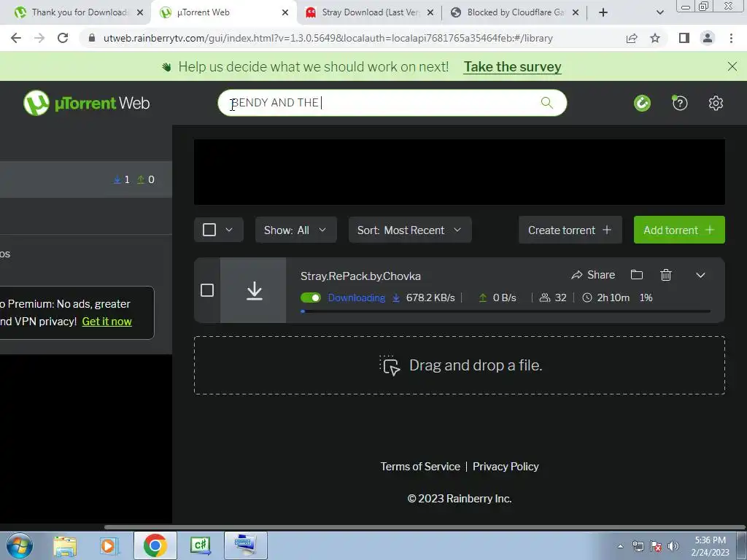Bookmark this page with star icon

[655, 38]
